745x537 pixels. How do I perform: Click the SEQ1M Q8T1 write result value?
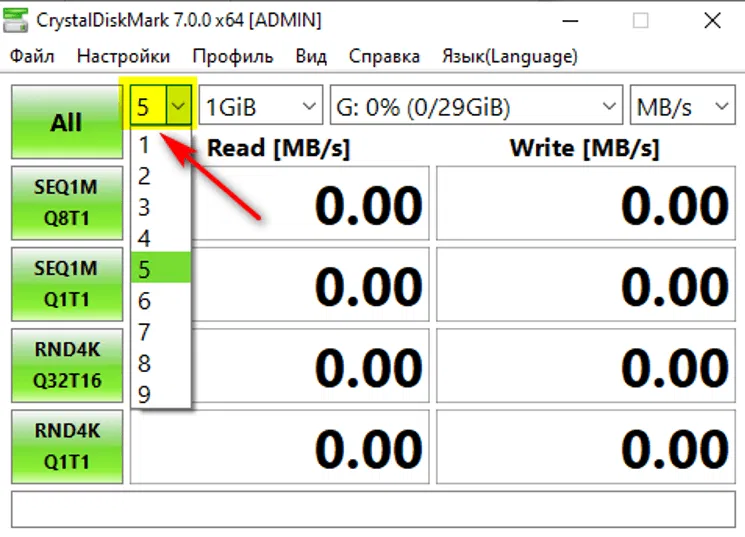point(586,203)
